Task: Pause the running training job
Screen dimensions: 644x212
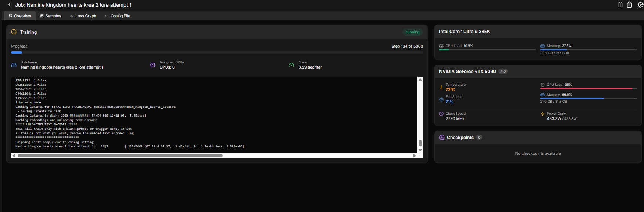Action: tap(621, 5)
